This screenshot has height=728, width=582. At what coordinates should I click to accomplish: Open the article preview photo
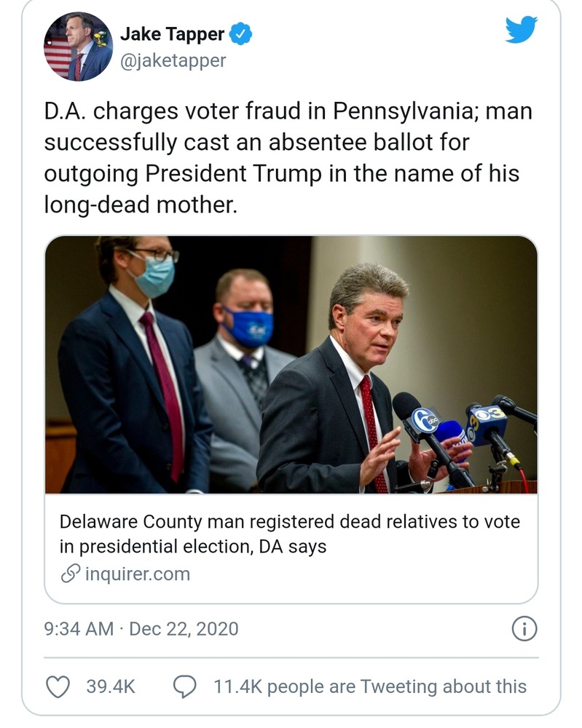point(291,365)
